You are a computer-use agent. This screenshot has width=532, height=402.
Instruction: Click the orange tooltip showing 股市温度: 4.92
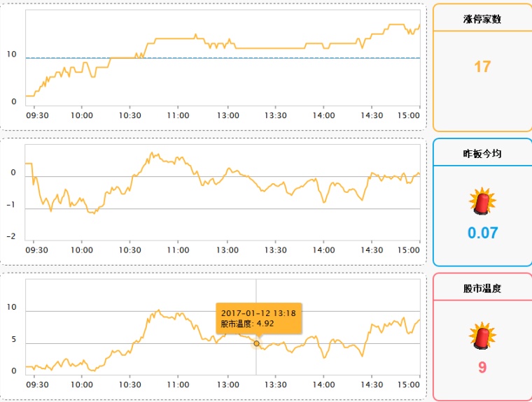pos(258,318)
